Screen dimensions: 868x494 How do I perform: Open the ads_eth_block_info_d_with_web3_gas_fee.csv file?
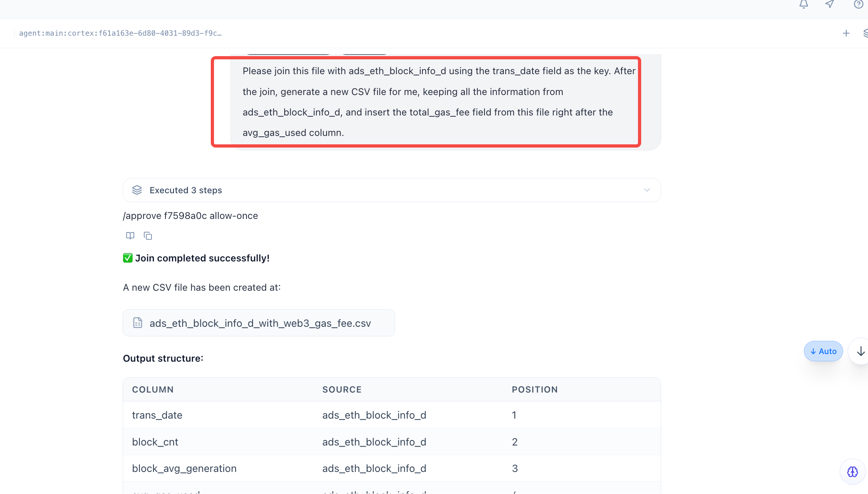tap(259, 323)
